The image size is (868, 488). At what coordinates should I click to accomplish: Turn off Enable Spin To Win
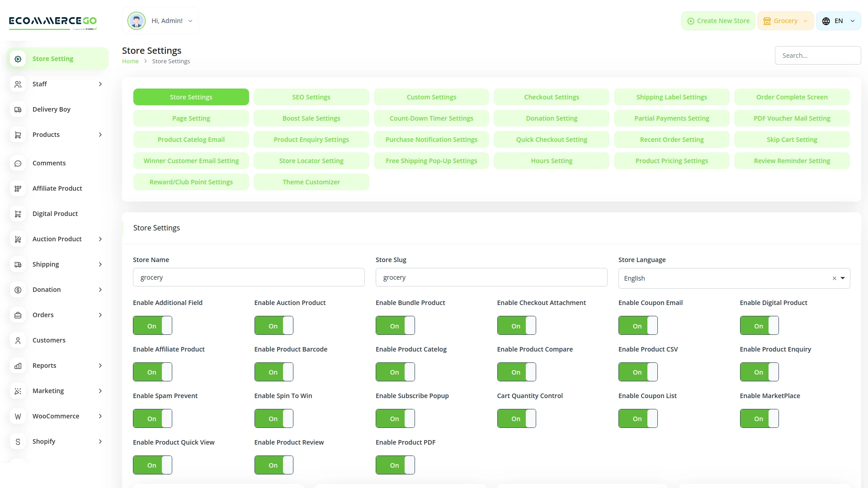(274, 418)
